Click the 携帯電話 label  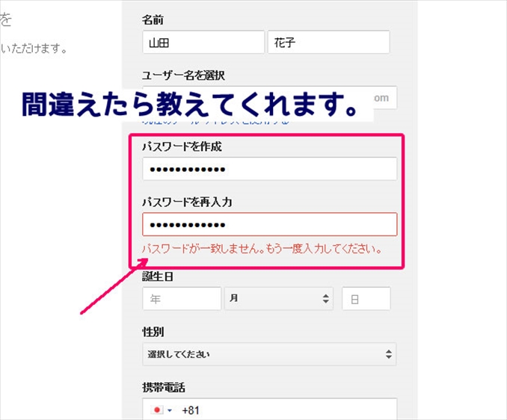tap(163, 387)
